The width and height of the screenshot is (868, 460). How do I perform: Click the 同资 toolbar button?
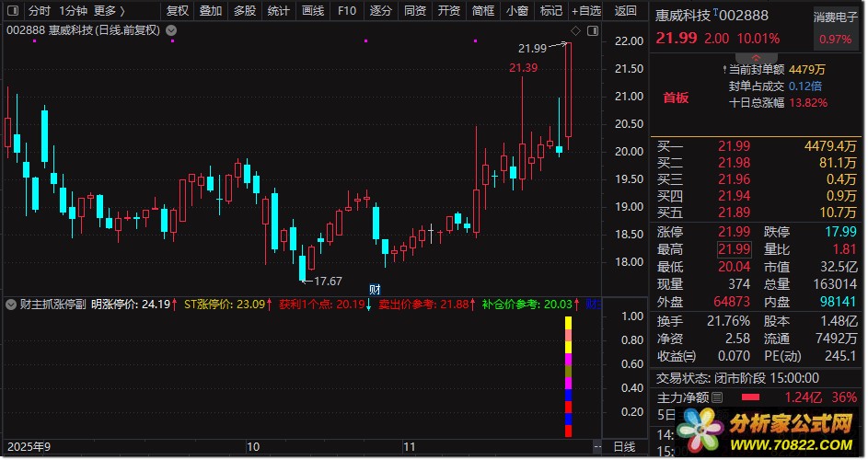coord(415,10)
